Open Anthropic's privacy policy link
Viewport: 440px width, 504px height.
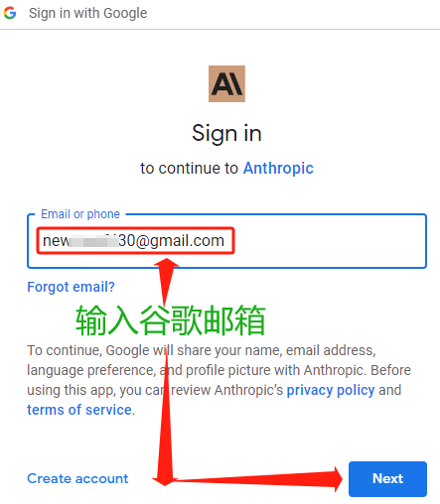[x=331, y=390]
